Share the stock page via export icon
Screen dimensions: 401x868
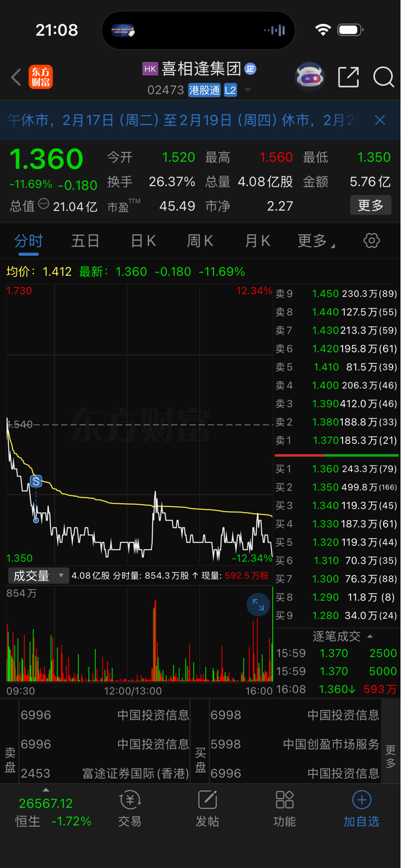(348, 77)
